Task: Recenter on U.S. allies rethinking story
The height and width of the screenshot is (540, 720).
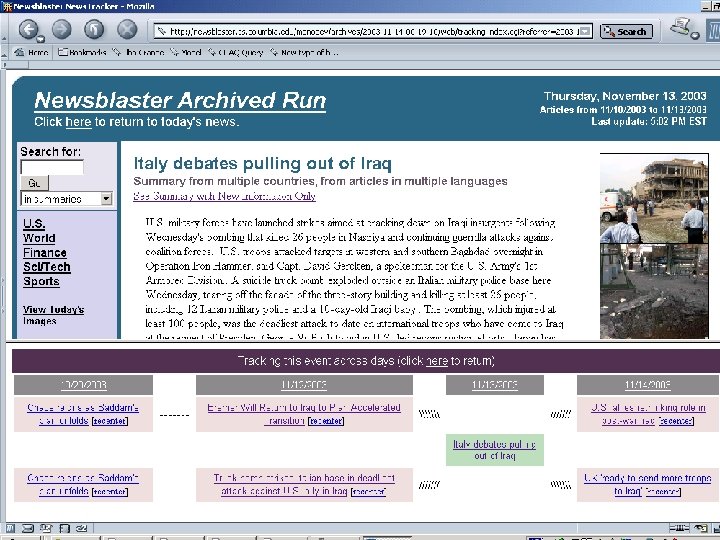Action: 676,421
